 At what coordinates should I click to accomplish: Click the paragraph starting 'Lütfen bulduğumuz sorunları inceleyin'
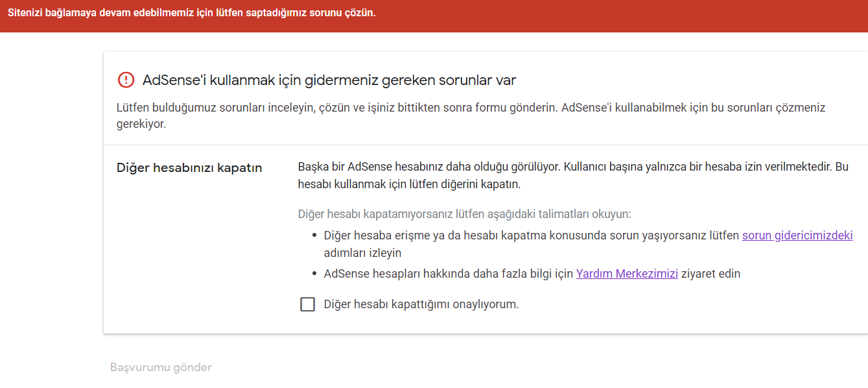point(471,115)
